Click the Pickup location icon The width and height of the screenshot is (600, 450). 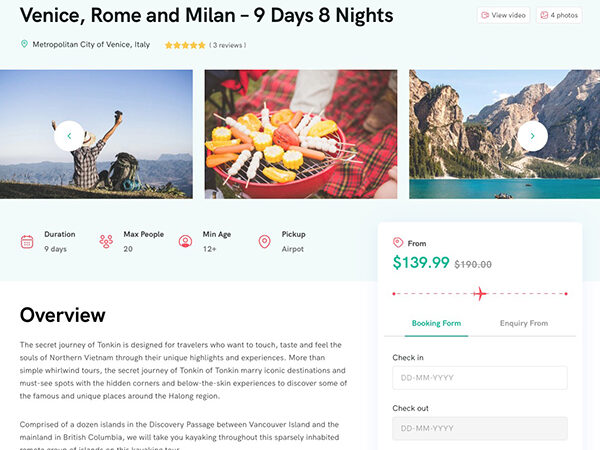(264, 241)
